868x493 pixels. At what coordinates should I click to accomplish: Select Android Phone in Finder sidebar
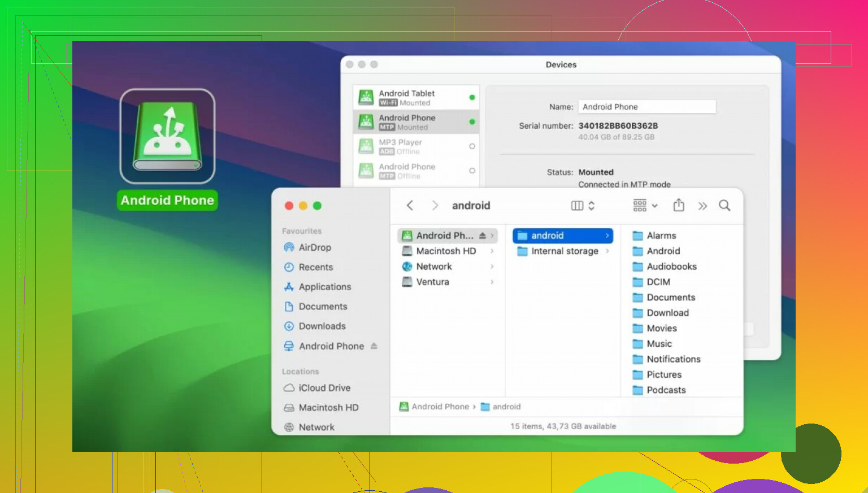(x=324, y=346)
